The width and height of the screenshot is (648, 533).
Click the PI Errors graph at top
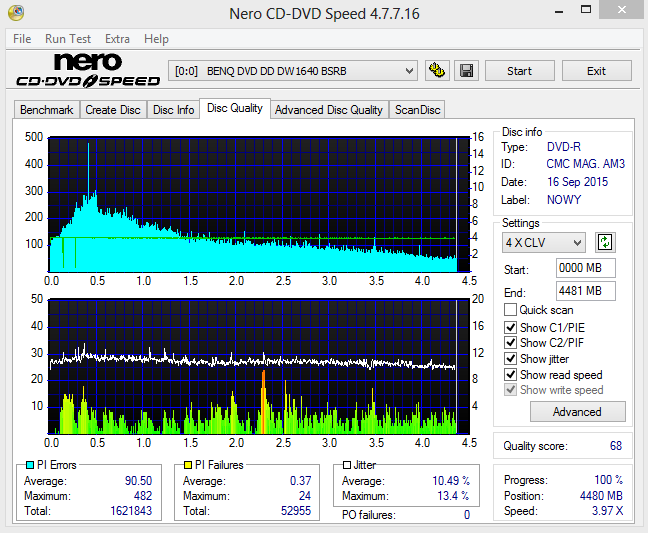coord(259,204)
